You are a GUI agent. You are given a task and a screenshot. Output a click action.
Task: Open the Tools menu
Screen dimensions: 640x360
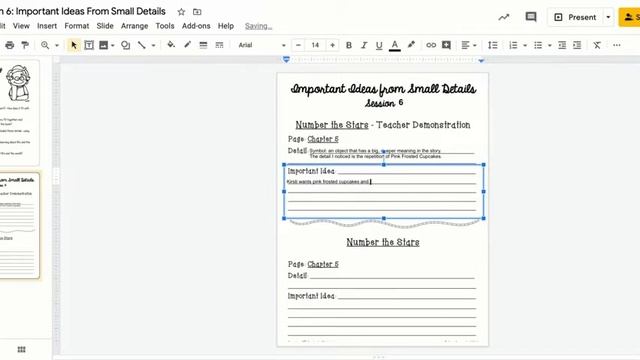(165, 26)
